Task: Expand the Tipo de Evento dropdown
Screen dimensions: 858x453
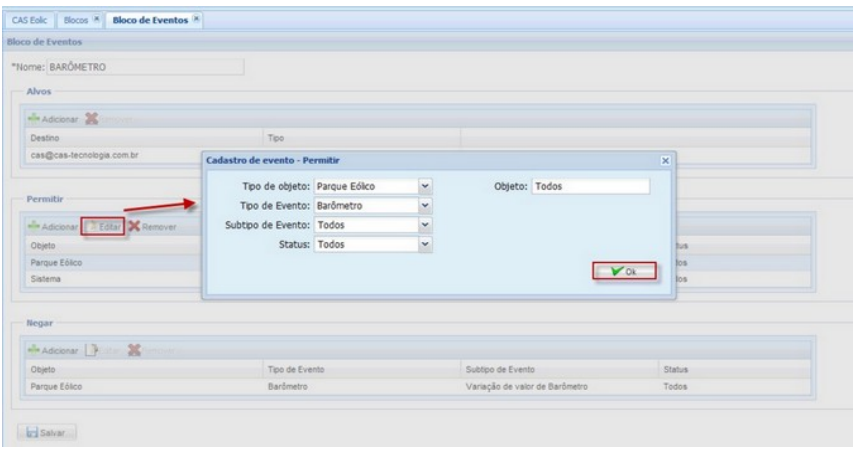Action: (x=424, y=206)
